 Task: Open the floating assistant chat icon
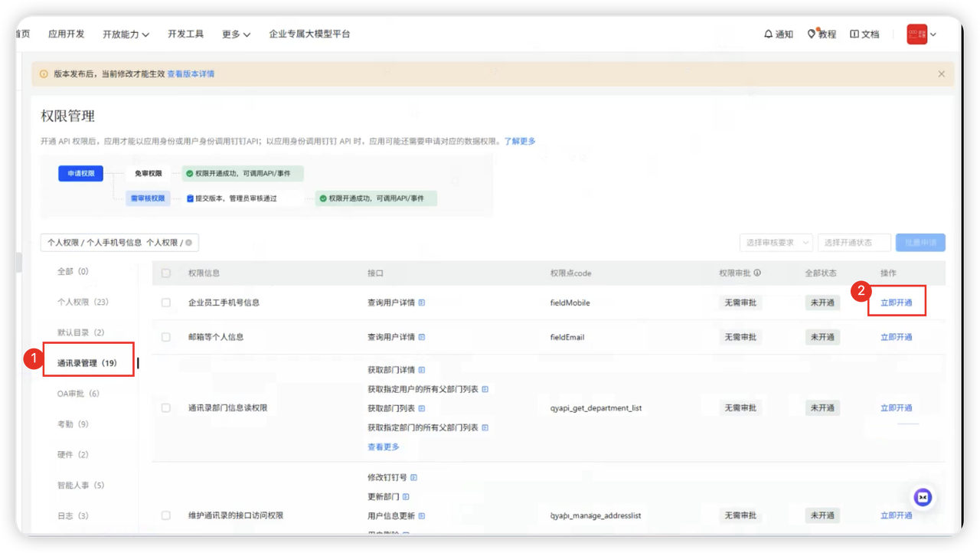[923, 497]
